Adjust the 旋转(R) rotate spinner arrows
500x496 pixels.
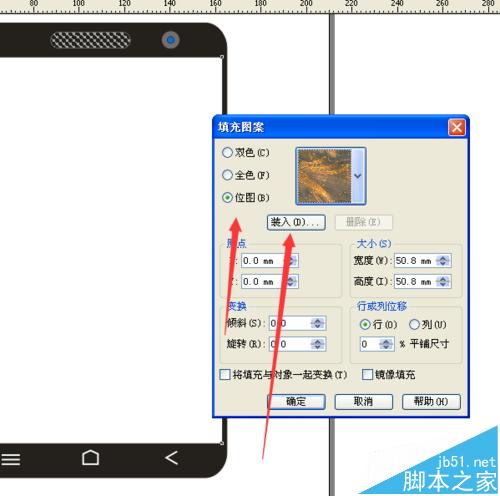[x=318, y=344]
